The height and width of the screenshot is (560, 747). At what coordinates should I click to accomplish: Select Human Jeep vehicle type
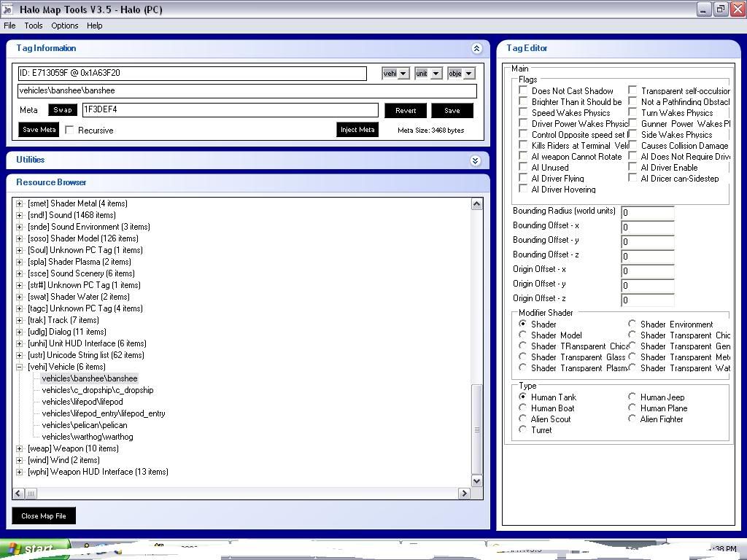[632, 397]
